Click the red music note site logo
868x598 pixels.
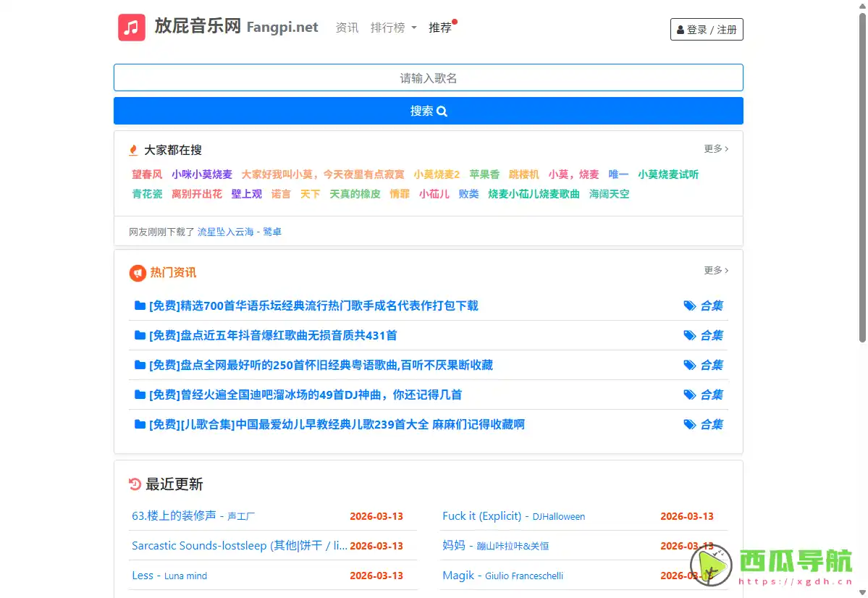(131, 27)
